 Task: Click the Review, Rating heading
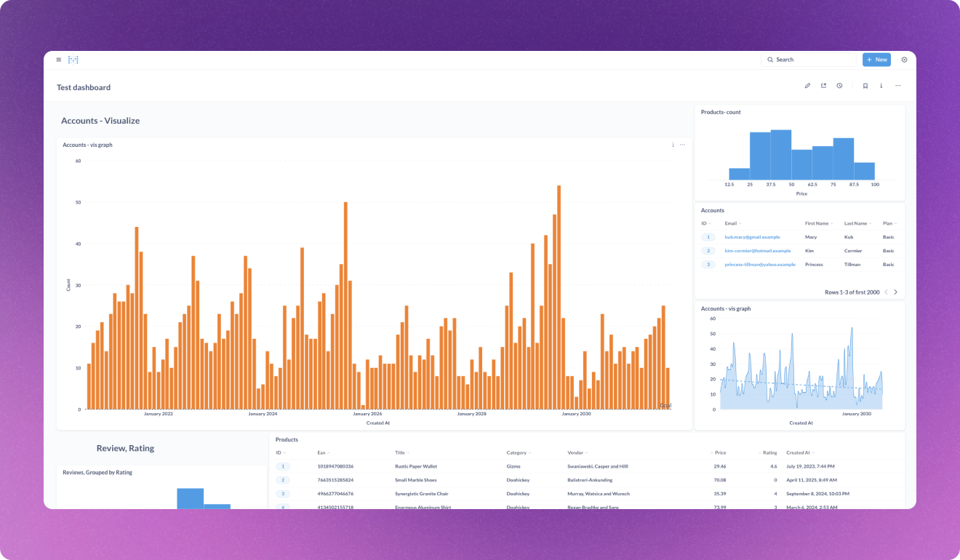[125, 448]
